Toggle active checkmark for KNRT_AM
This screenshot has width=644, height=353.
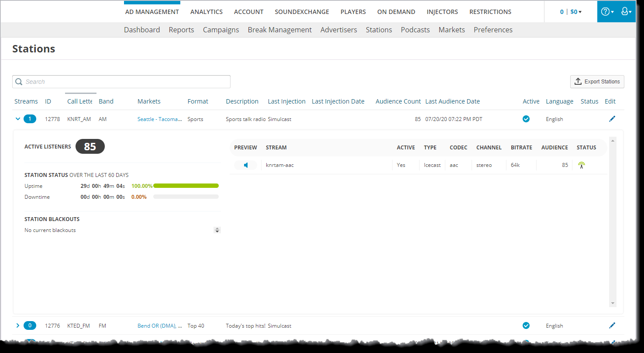pos(526,119)
